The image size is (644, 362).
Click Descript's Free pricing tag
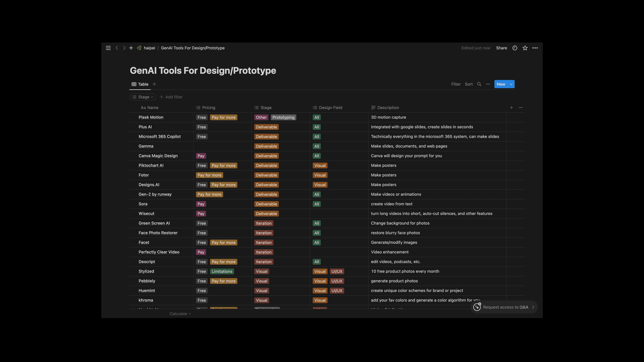click(x=202, y=262)
